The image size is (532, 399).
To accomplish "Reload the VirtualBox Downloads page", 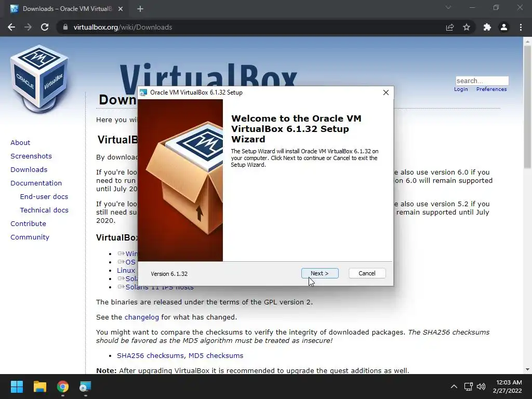I will (45, 27).
